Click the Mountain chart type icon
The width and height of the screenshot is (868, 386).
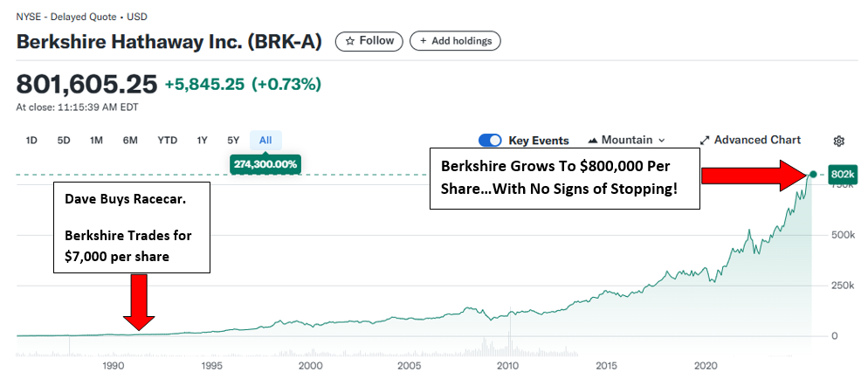[x=592, y=141]
